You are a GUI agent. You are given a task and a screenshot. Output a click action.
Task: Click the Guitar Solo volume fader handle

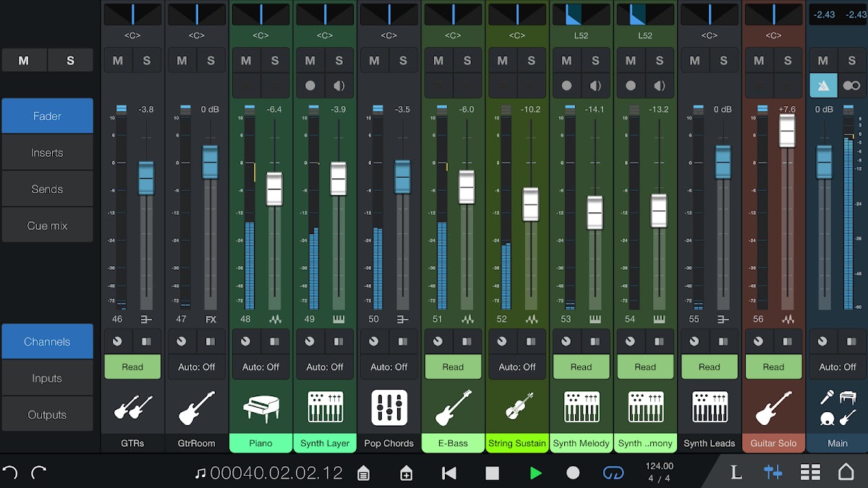point(787,131)
